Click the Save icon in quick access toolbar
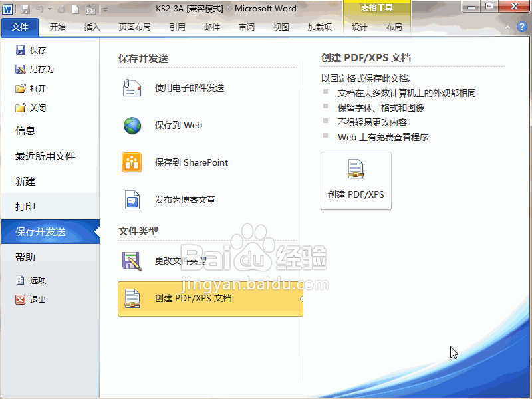The height and width of the screenshot is (399, 532). pyautogui.click(x=25, y=9)
